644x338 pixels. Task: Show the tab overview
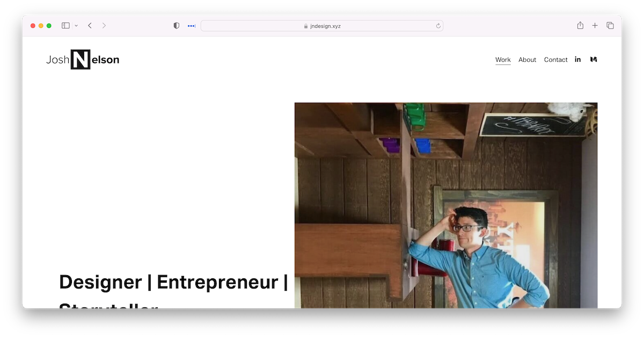(610, 26)
